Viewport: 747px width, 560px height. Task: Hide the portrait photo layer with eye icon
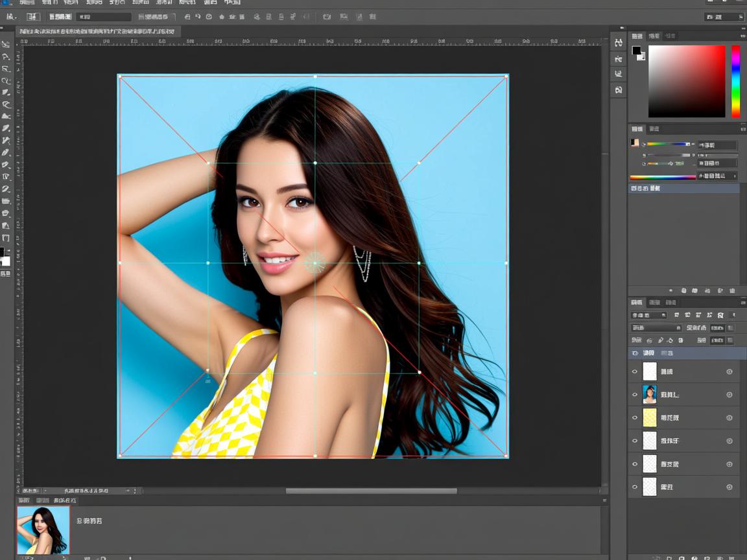pyautogui.click(x=635, y=395)
